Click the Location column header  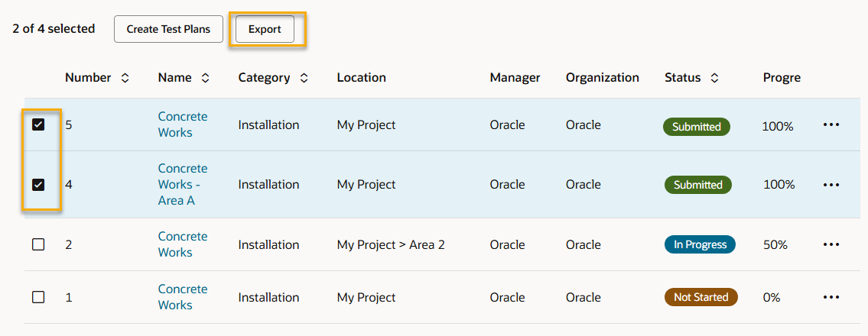pyautogui.click(x=361, y=78)
